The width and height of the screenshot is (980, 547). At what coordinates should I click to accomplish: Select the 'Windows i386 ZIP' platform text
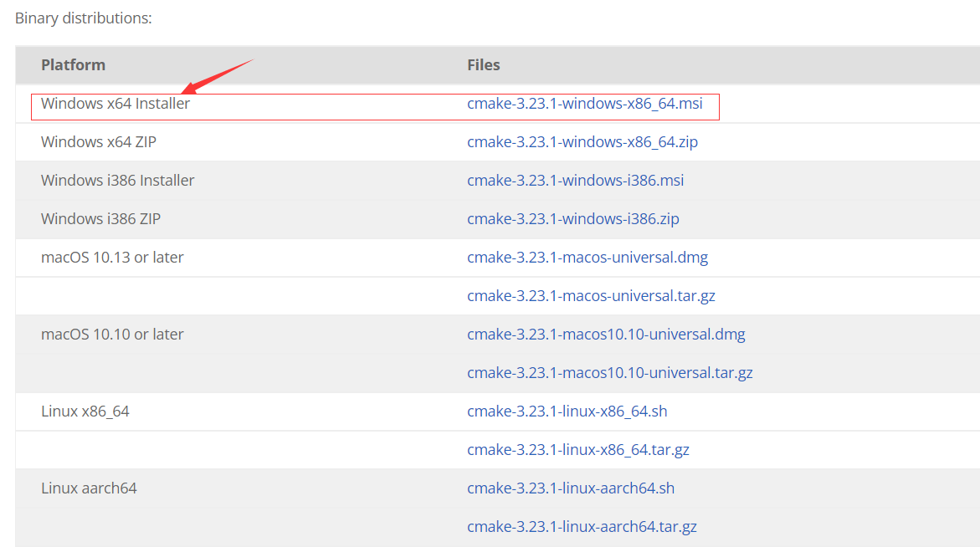tap(100, 219)
